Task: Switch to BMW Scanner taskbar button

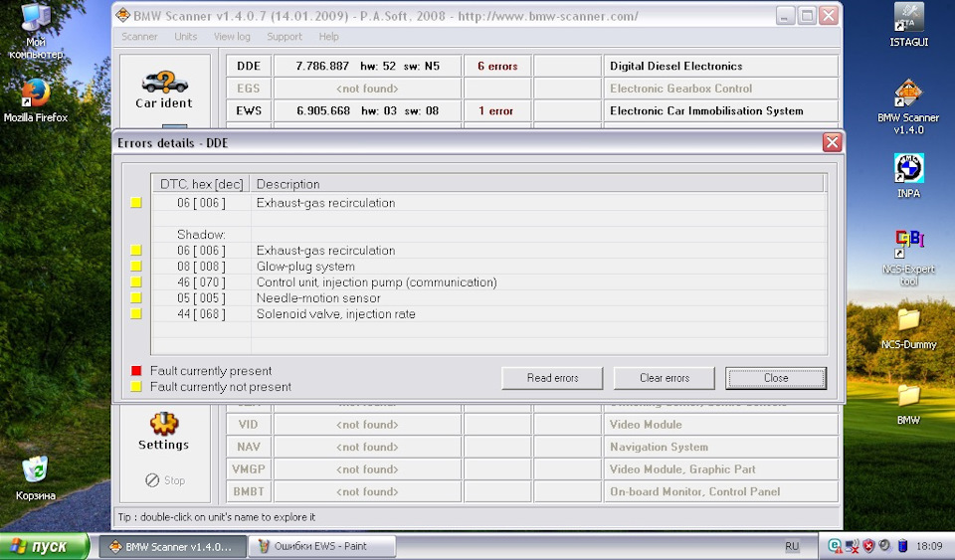Action: click(172, 547)
